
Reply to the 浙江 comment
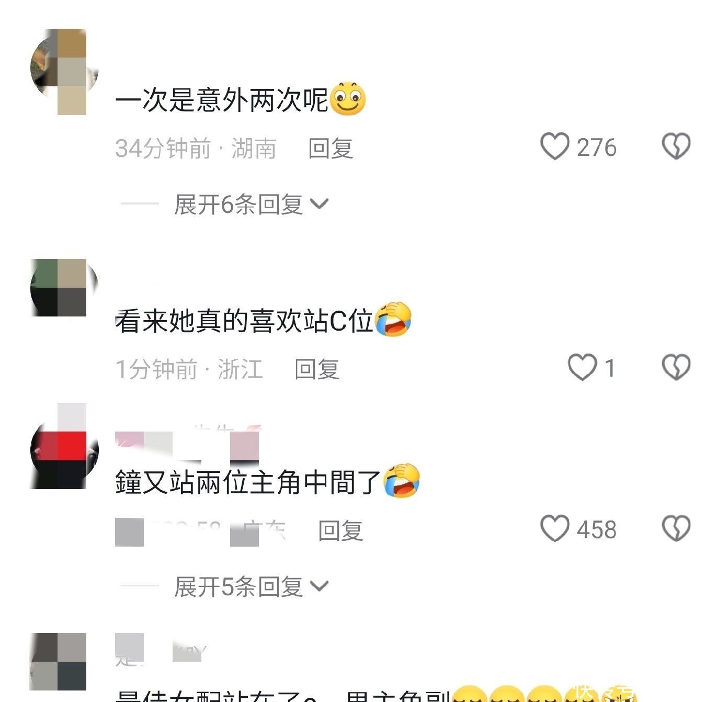pyautogui.click(x=317, y=369)
